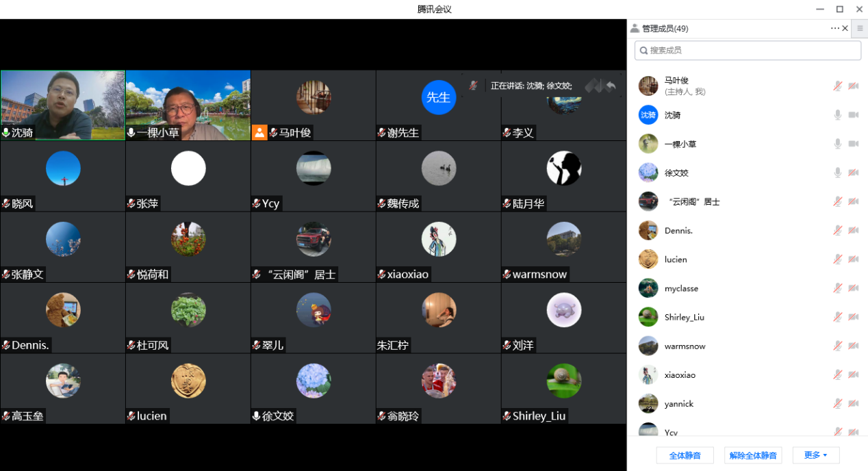
Task: Click the microphone icon next to 沈骑
Action: pos(837,115)
